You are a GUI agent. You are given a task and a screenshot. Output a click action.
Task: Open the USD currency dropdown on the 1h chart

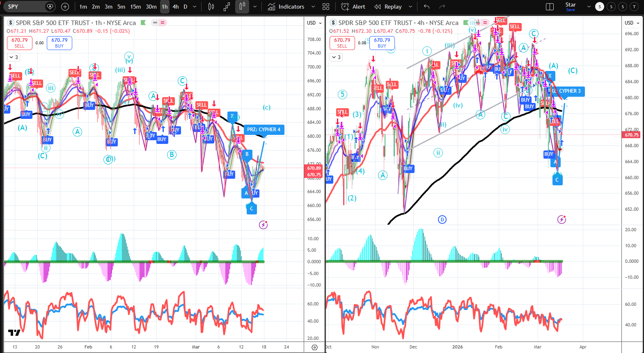click(314, 23)
